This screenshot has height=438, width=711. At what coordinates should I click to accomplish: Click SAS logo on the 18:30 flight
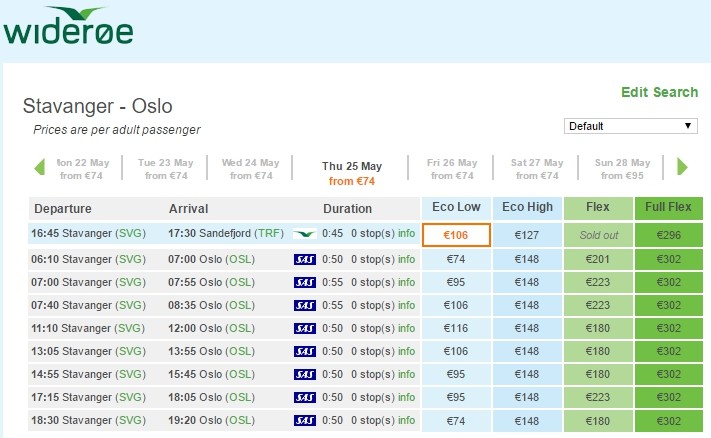[x=305, y=421]
